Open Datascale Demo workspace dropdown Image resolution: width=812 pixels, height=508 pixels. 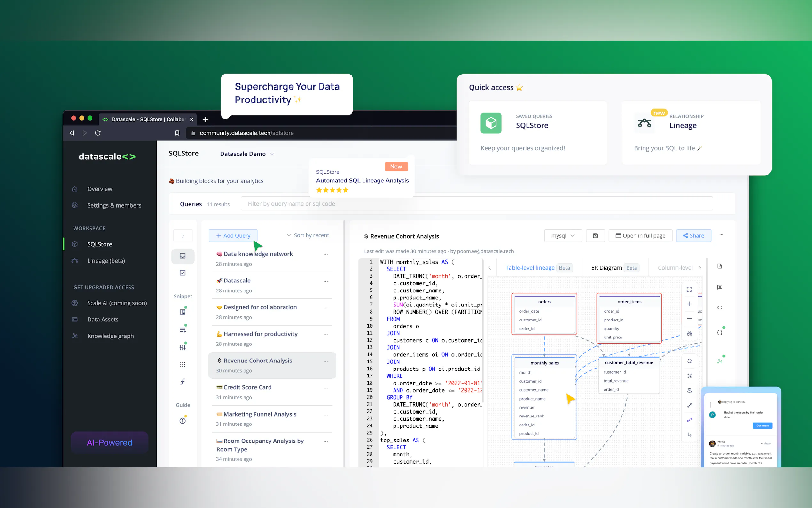(247, 154)
